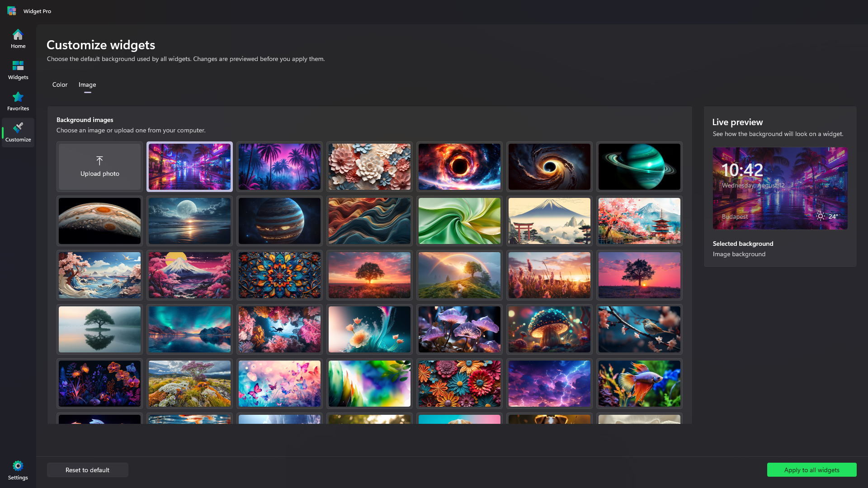The width and height of the screenshot is (868, 488).
Task: Pick the red pagoda cherry blossom image
Action: point(639,221)
